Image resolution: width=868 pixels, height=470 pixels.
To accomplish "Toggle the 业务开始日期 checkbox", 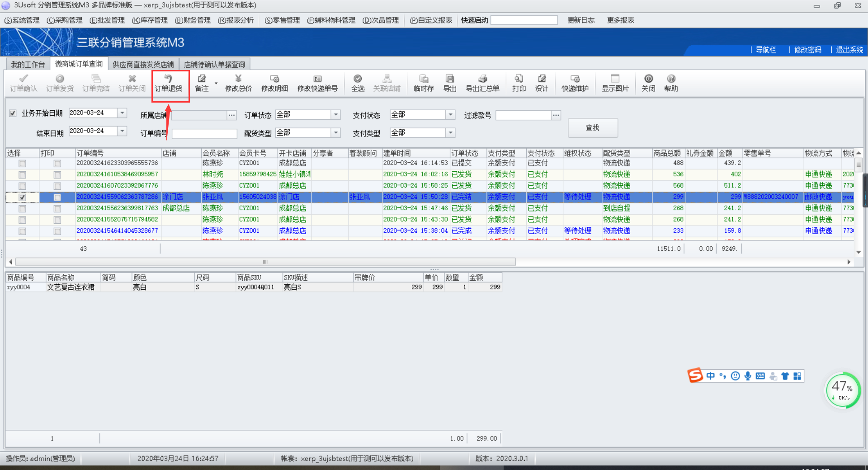I will (13, 113).
